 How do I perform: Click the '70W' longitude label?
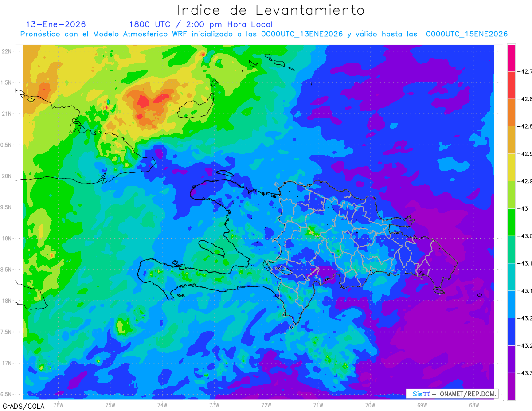370,404
